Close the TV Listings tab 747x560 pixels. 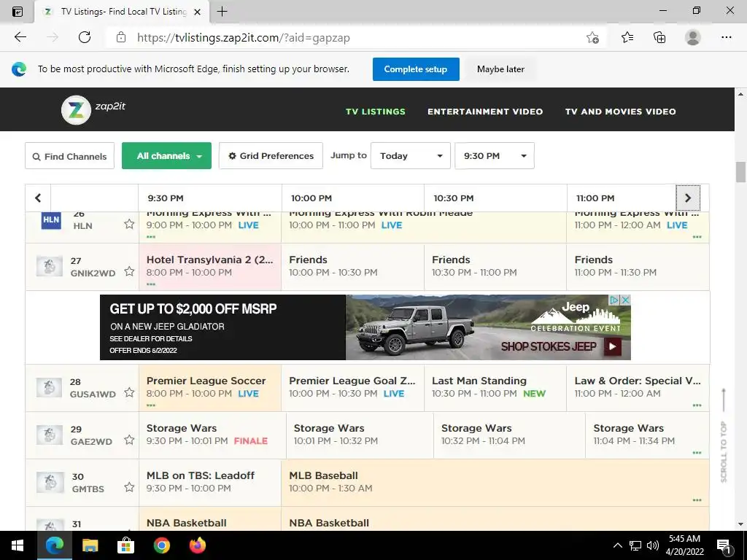point(197,12)
